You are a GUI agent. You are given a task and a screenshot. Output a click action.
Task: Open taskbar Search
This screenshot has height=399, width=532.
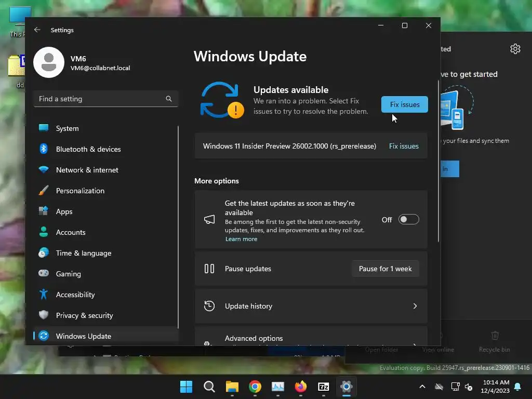(x=209, y=387)
